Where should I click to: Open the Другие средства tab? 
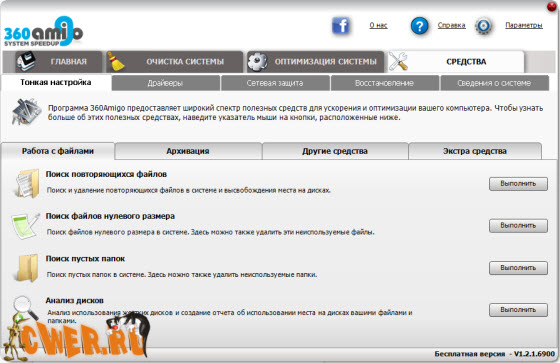click(335, 151)
